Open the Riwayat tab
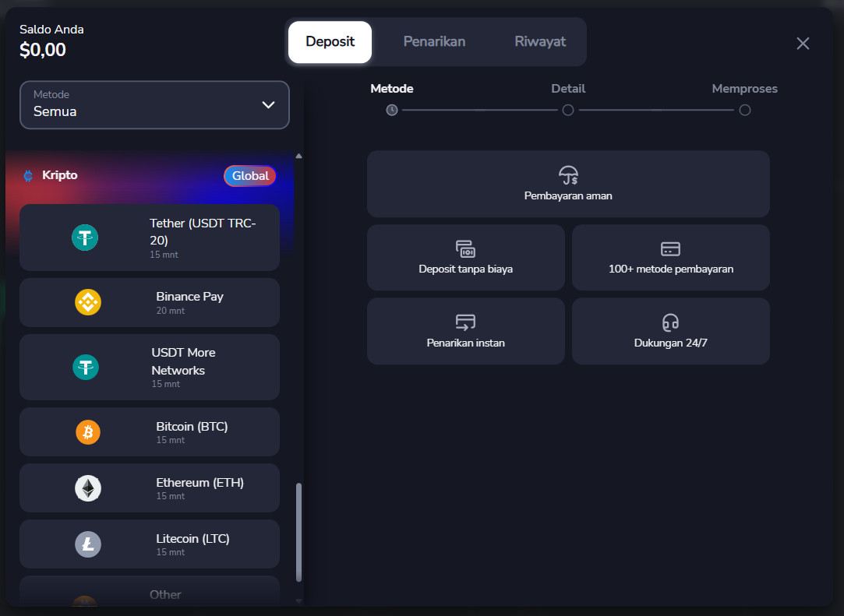Viewport: 844px width, 616px height. (540, 42)
